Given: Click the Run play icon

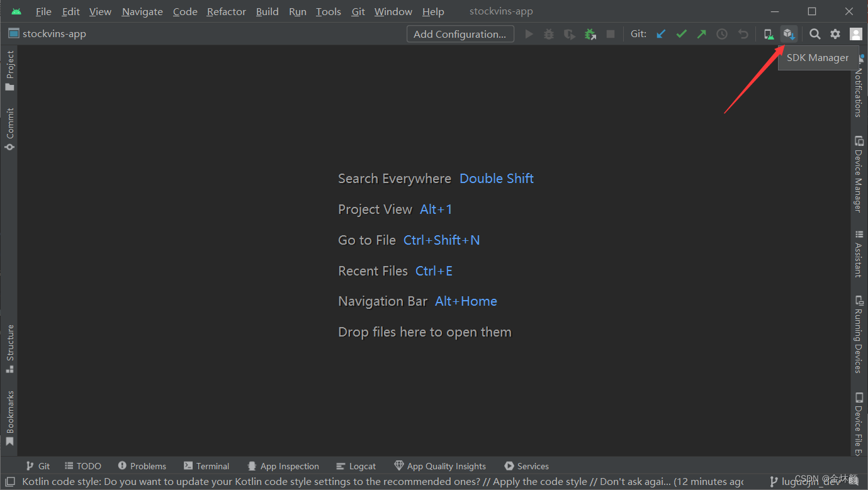Looking at the screenshot, I should point(529,34).
